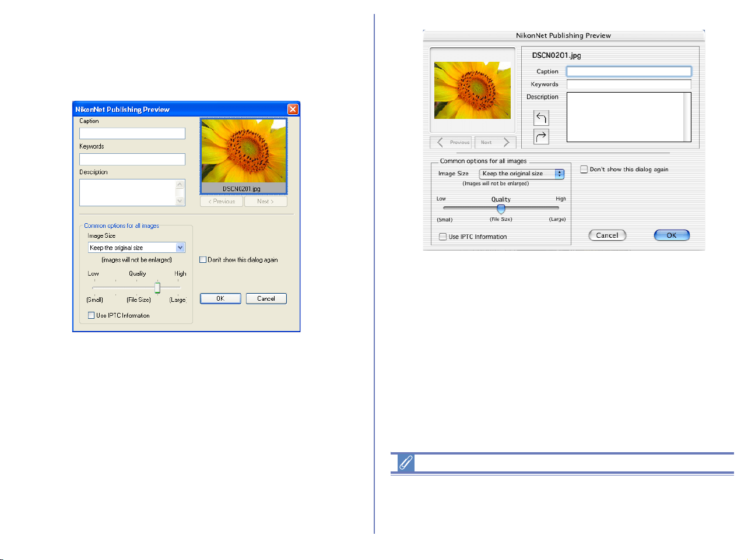
Task: Click the Quality slider thumb in Windows dialog
Action: click(157, 288)
